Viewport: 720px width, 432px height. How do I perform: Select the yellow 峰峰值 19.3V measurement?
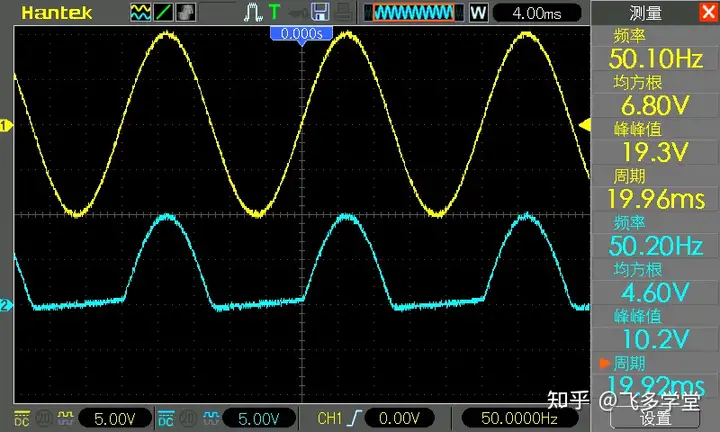coord(655,142)
